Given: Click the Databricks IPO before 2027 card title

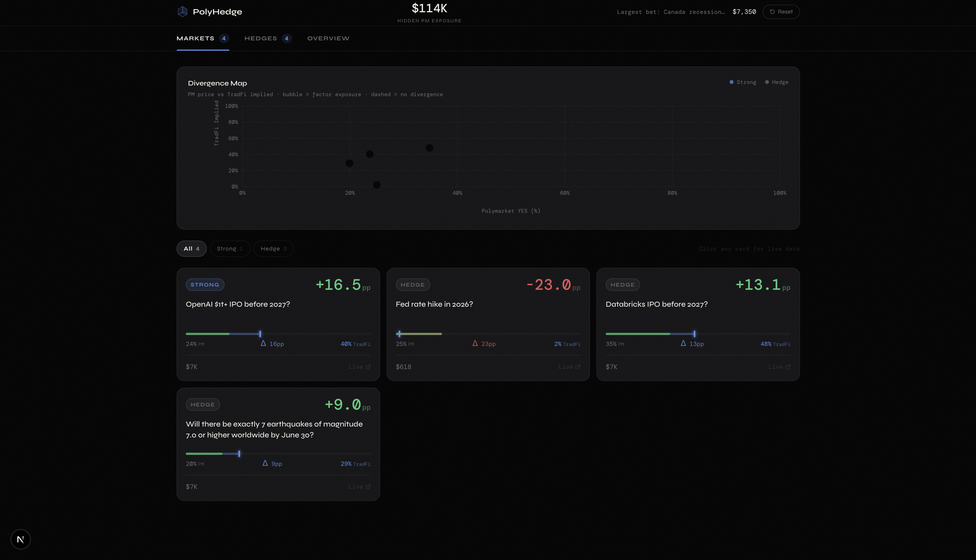Looking at the screenshot, I should coord(656,304).
